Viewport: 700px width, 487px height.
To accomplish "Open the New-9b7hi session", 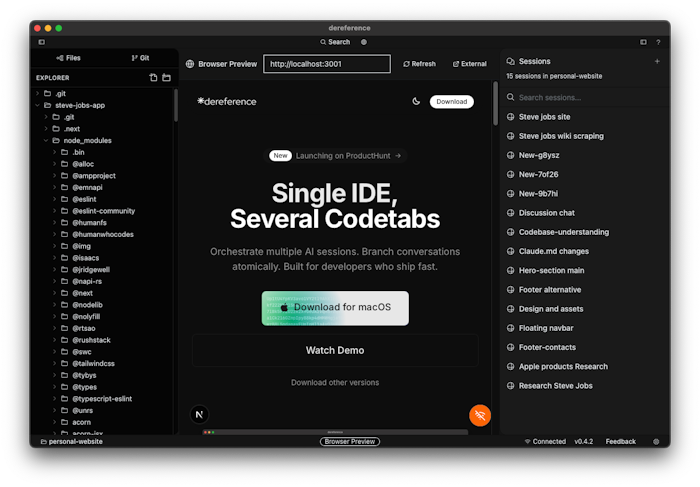I will pos(538,194).
